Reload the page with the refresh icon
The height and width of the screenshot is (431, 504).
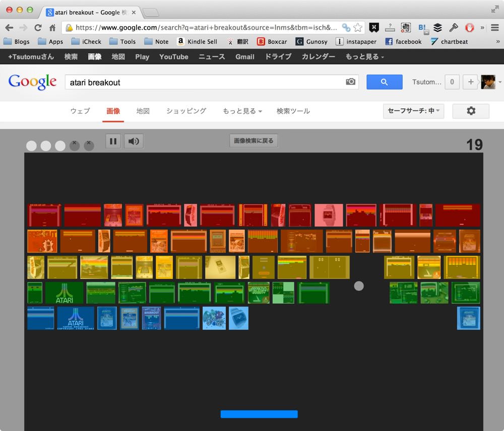[38, 28]
